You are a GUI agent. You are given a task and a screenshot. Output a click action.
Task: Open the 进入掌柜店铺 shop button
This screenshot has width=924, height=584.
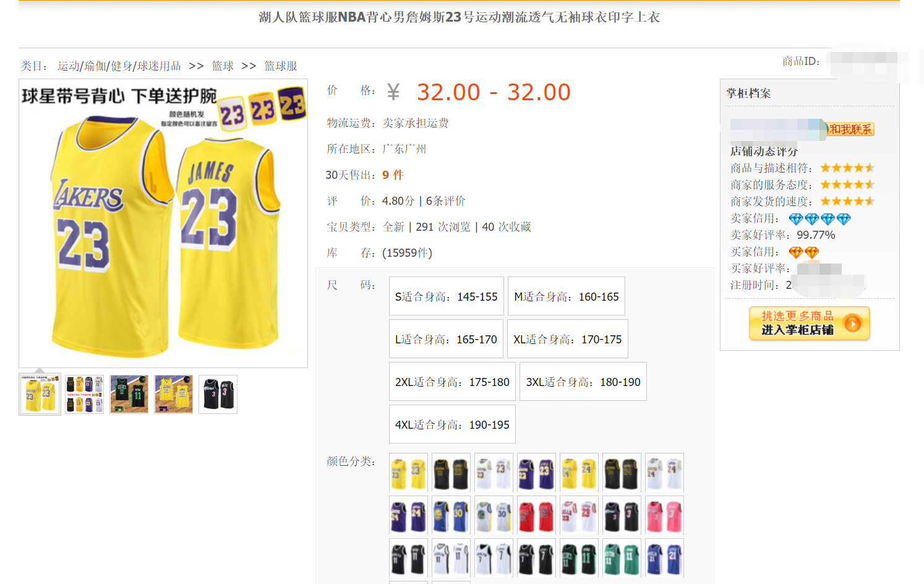[809, 324]
